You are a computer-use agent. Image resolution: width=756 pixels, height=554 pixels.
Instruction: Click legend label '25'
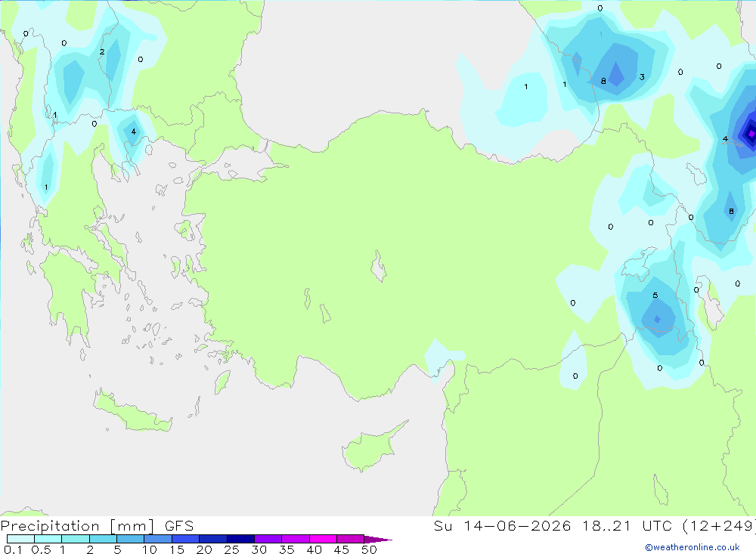[x=231, y=549]
